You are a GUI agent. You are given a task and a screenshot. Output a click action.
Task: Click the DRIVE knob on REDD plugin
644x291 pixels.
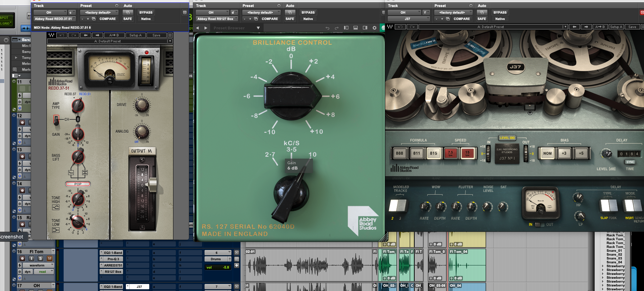(142, 105)
